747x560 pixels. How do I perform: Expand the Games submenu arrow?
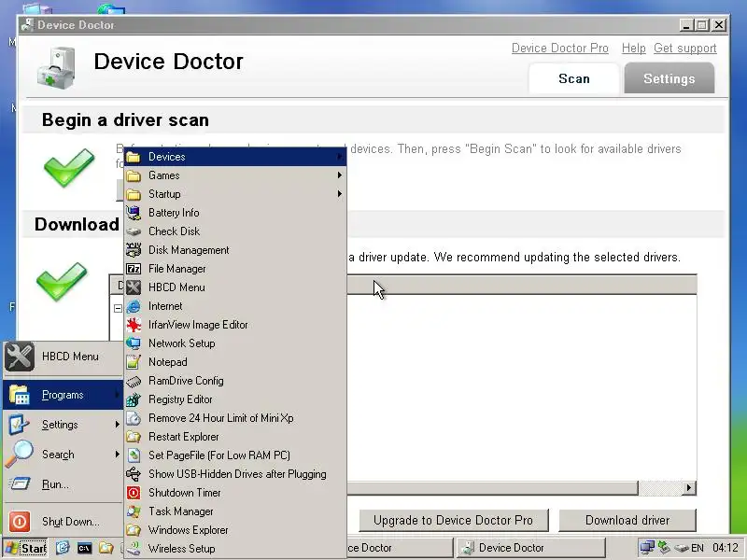[x=339, y=175]
